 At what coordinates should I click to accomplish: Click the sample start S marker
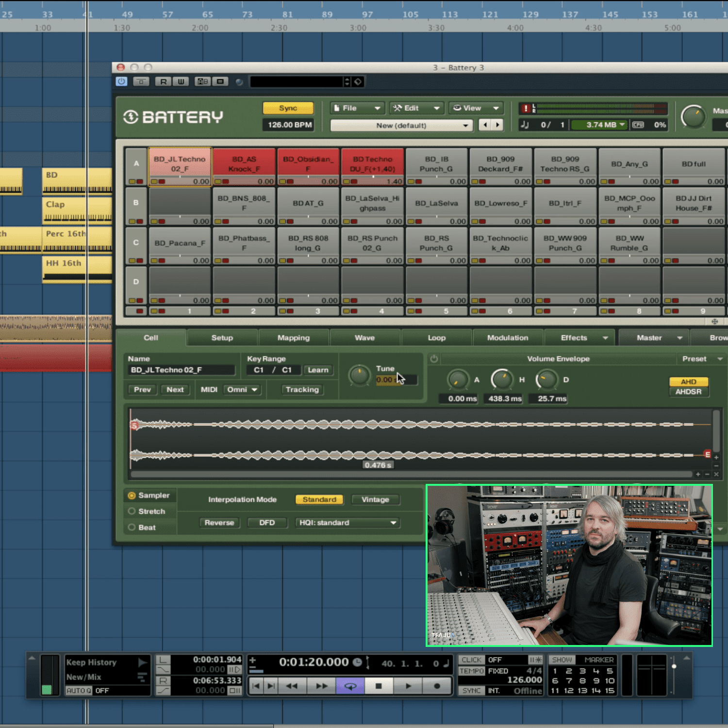[x=135, y=426]
